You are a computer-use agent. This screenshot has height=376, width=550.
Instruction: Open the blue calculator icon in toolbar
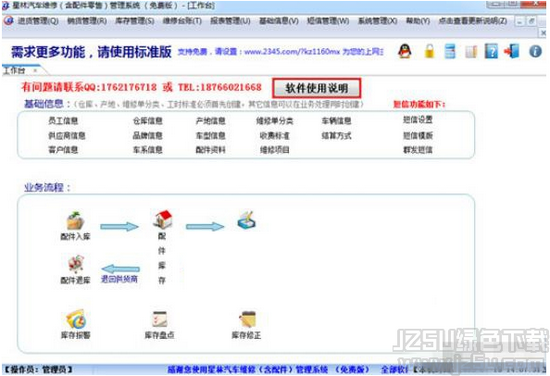click(x=450, y=51)
